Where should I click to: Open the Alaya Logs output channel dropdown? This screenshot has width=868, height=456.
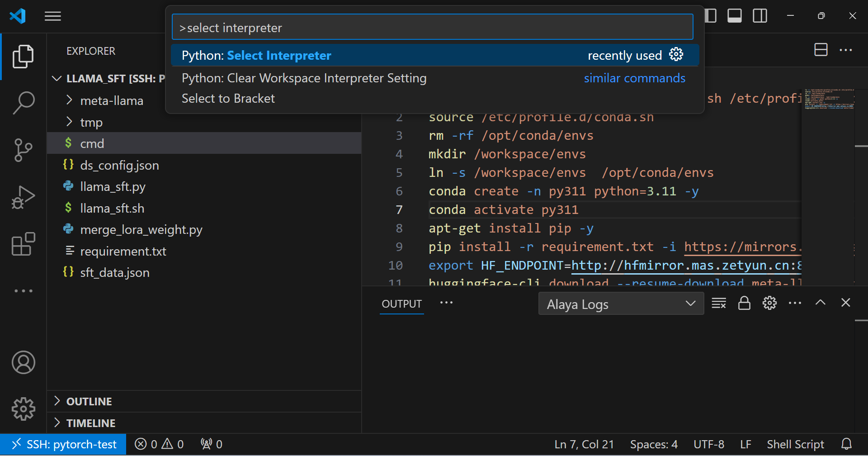click(621, 304)
